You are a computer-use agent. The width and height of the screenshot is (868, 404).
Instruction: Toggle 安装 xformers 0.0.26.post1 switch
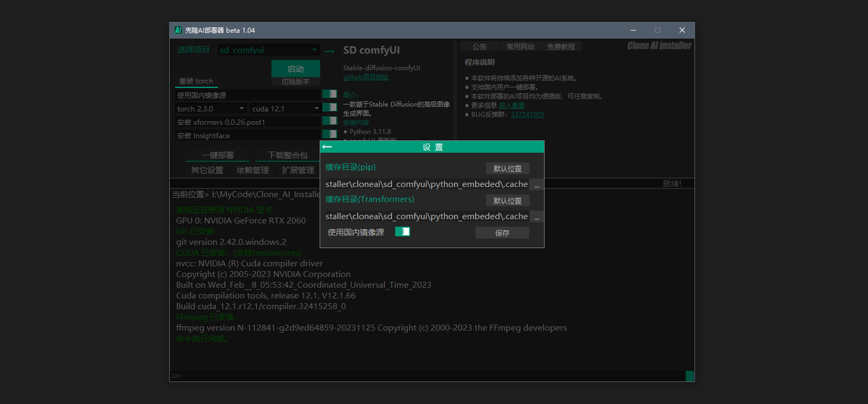(329, 121)
